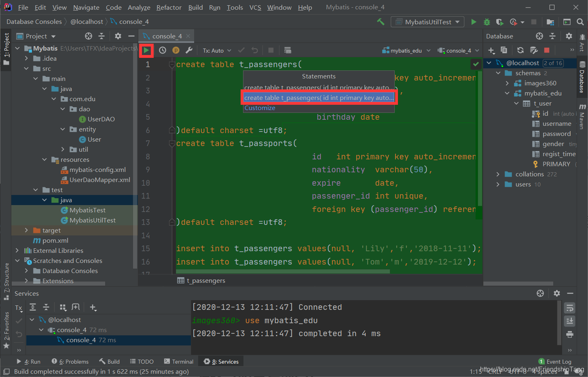Start debugging with the bug icon
The height and width of the screenshot is (377, 588).
tap(487, 22)
